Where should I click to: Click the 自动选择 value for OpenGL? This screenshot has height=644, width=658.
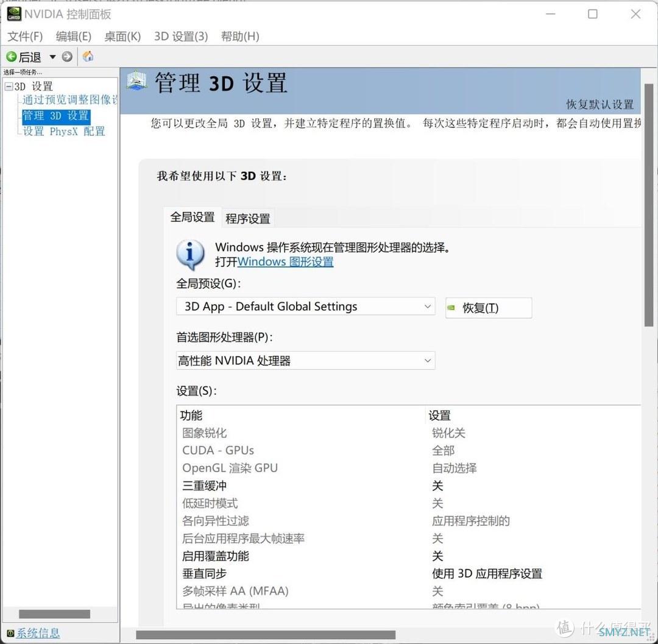[455, 468]
